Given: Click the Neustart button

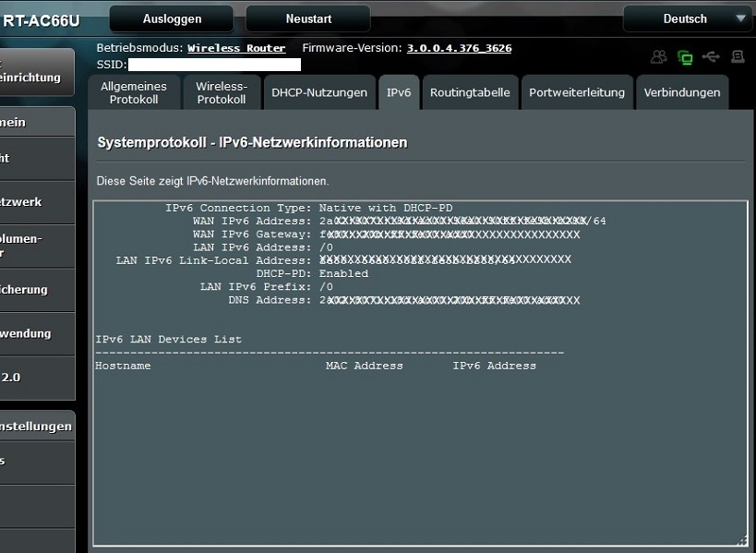Looking at the screenshot, I should click(306, 18).
